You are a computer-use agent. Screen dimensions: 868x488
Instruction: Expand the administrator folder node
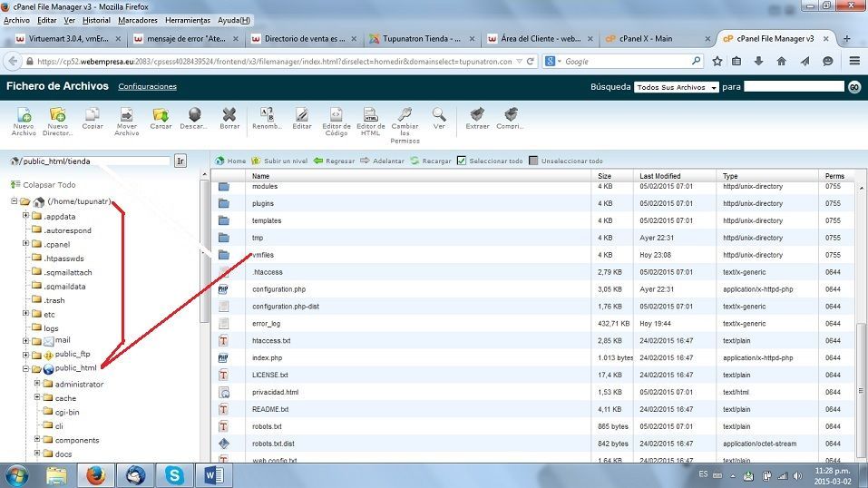(37, 383)
